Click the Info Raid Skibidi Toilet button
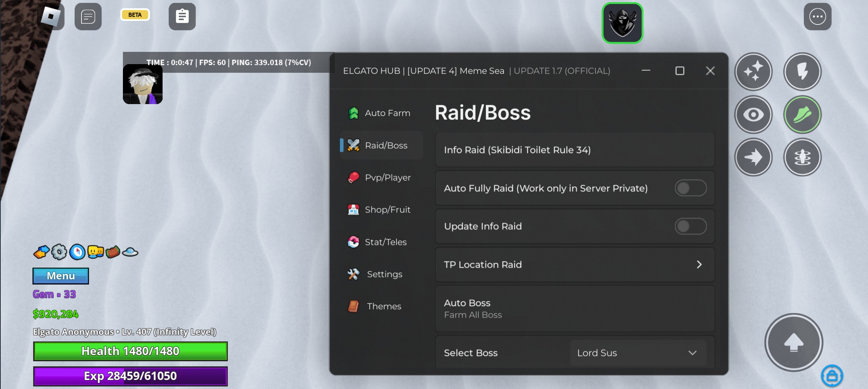The width and height of the screenshot is (868, 389). pyautogui.click(x=575, y=150)
